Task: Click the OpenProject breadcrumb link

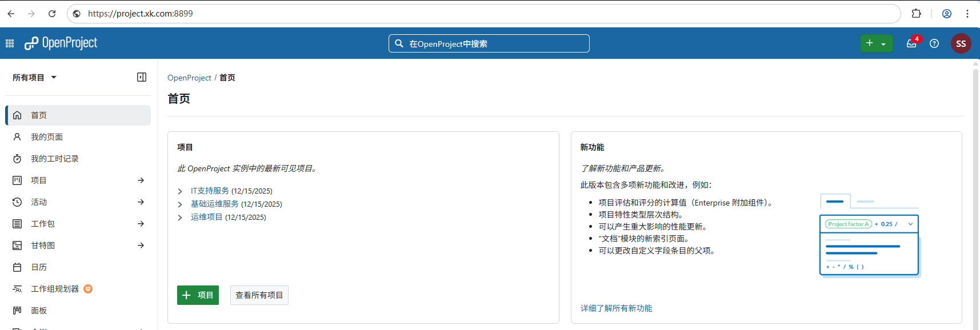Action: point(189,78)
